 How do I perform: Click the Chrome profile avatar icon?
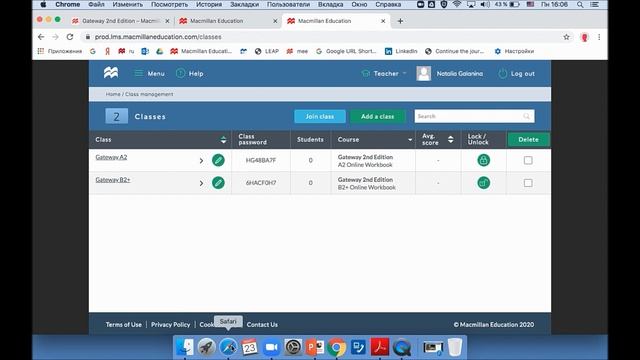pos(584,37)
